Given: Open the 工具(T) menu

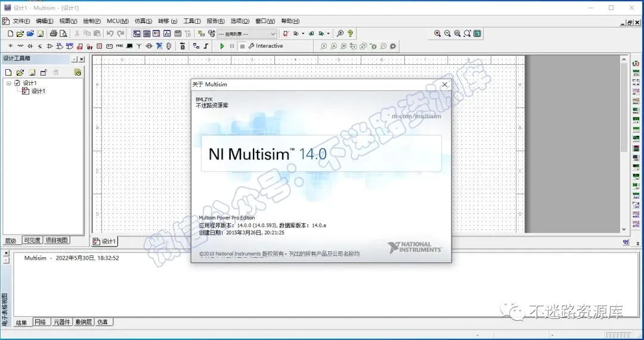Looking at the screenshot, I should point(192,21).
